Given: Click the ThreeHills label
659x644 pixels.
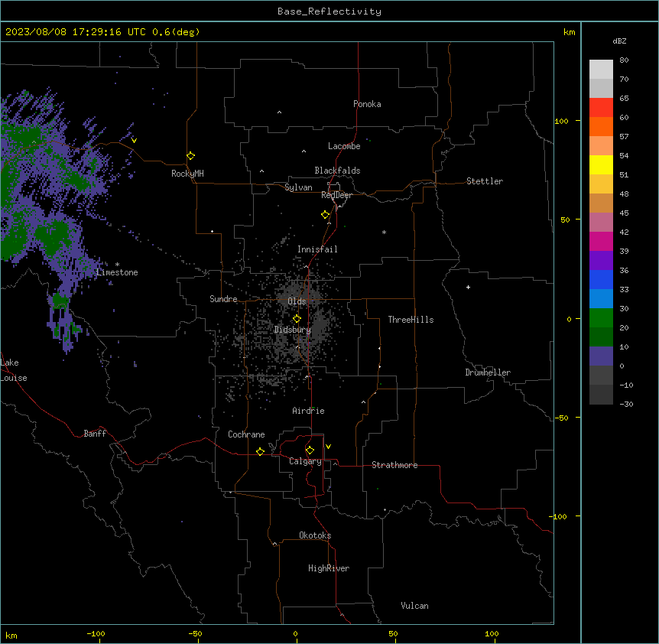Looking at the screenshot, I should pyautogui.click(x=411, y=320).
